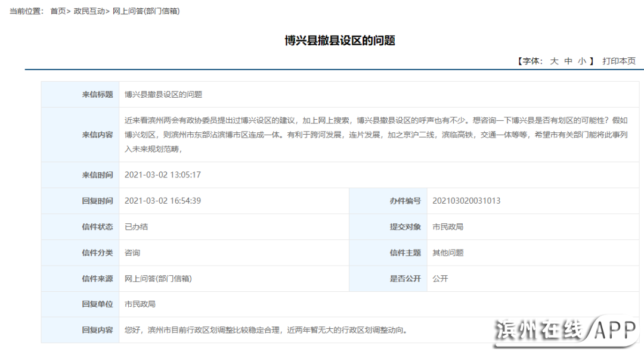Screen dimensions: 644x352
Task: Select the 小 font size option
Action: [581, 60]
